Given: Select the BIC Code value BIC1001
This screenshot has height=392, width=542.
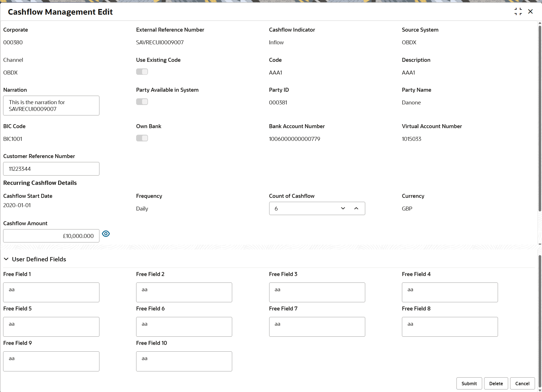Looking at the screenshot, I should [13, 139].
